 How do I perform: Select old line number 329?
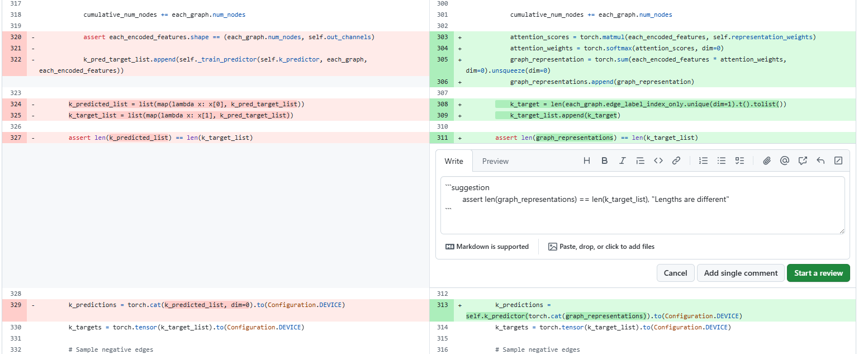[15, 305]
